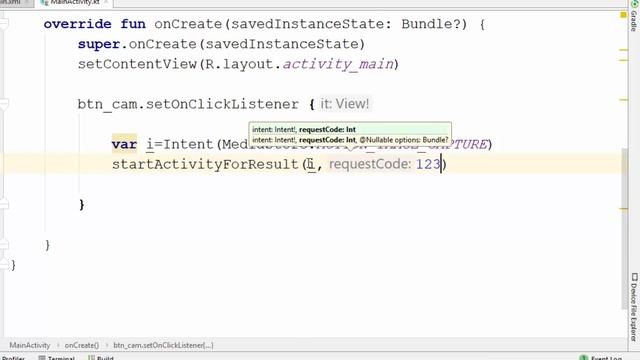Click the yellow warning stripe nearest the super.onCreate line
The image size is (640, 360).
click(x=623, y=50)
